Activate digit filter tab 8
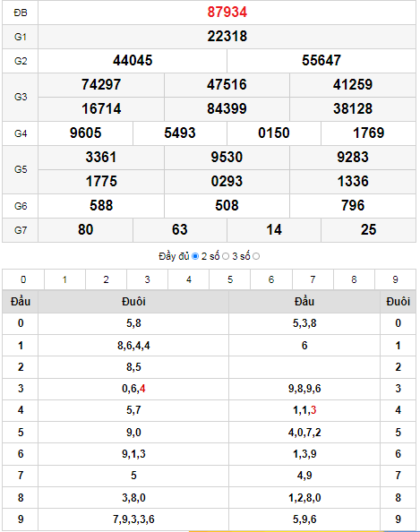 pos(354,279)
